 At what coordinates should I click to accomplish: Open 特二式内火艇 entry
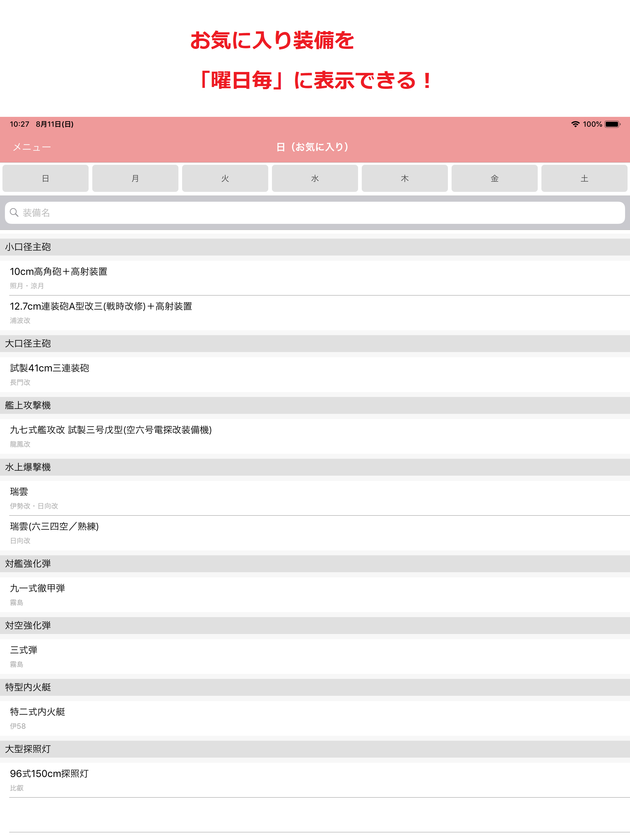pyautogui.click(x=315, y=719)
